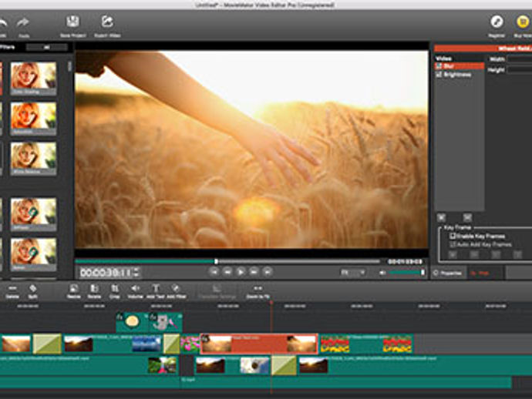
Task: Play the preview video
Action: pyautogui.click(x=241, y=272)
